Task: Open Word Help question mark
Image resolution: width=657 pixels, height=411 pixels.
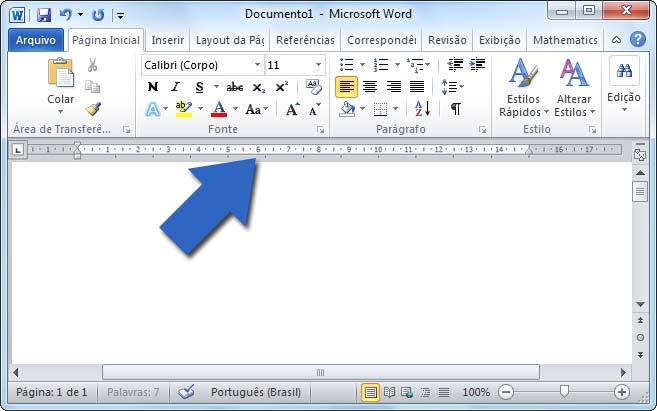Action: tap(638, 39)
